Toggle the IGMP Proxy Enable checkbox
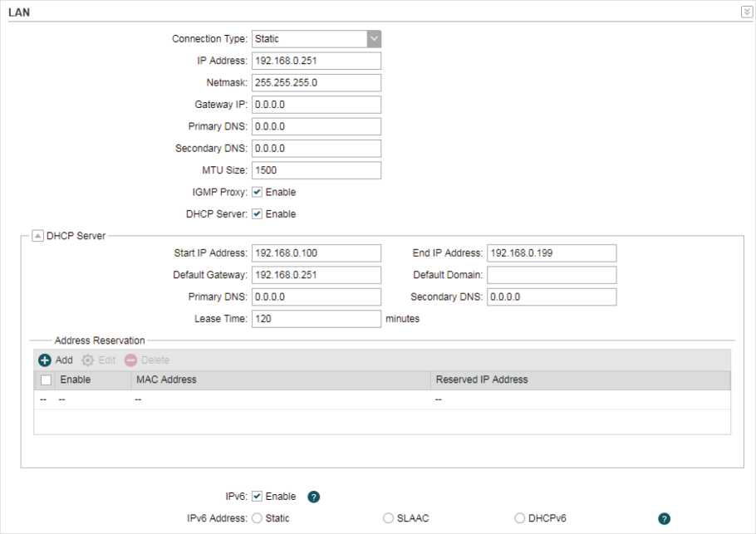The image size is (756, 534). point(257,192)
